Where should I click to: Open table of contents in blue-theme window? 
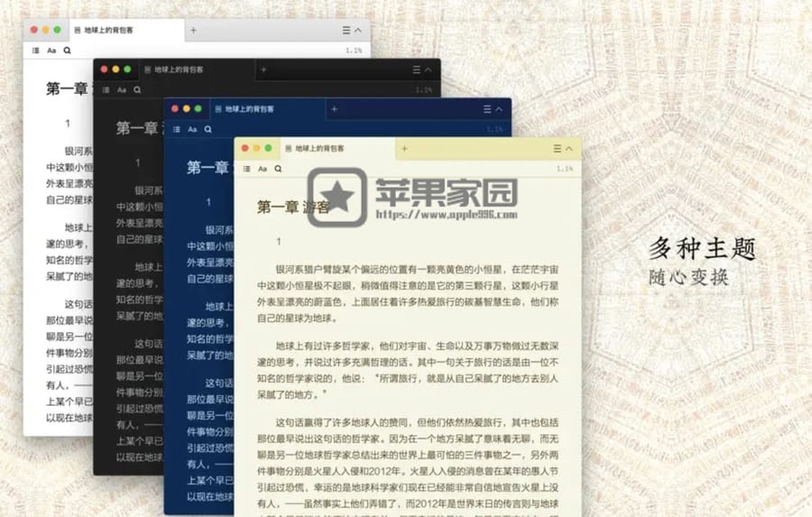click(177, 129)
